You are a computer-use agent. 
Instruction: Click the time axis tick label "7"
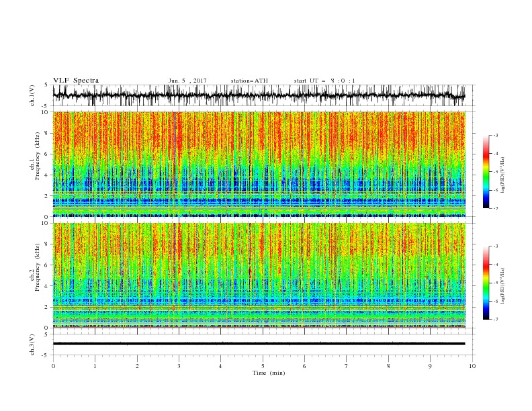click(x=347, y=366)
